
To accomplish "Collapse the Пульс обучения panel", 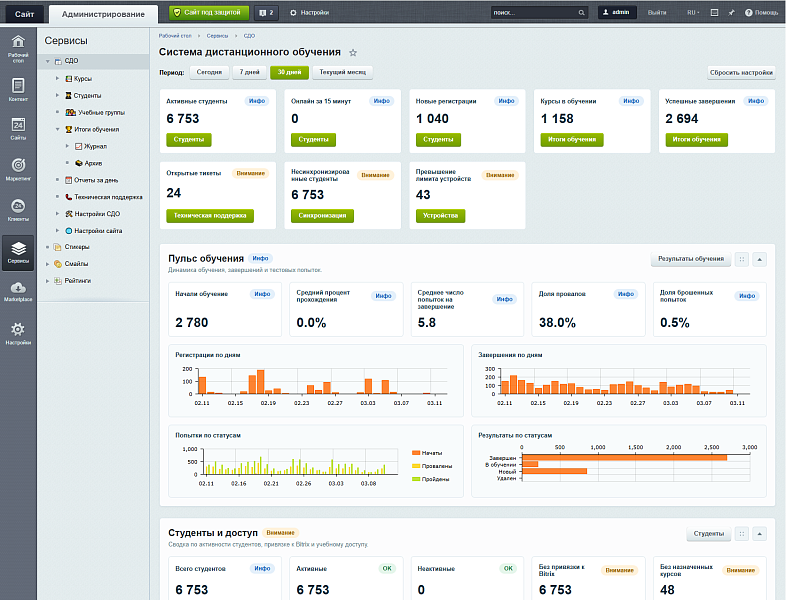I will [x=759, y=259].
